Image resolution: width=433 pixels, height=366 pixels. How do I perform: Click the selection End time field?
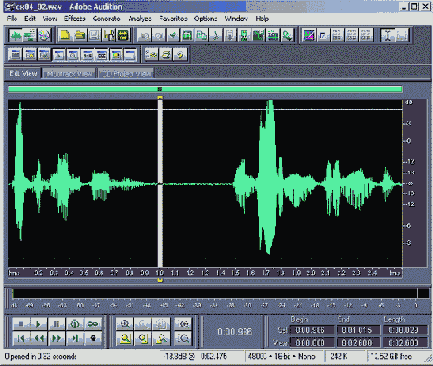click(x=358, y=330)
